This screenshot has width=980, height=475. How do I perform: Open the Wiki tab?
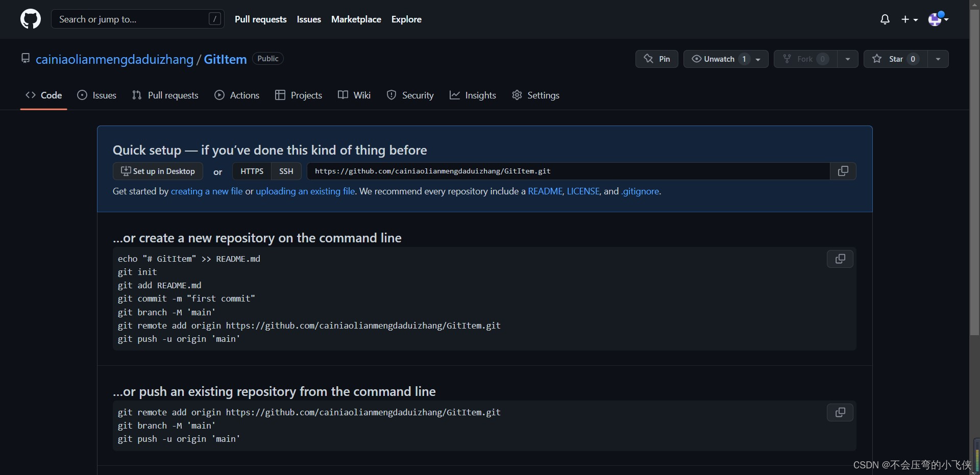(354, 95)
